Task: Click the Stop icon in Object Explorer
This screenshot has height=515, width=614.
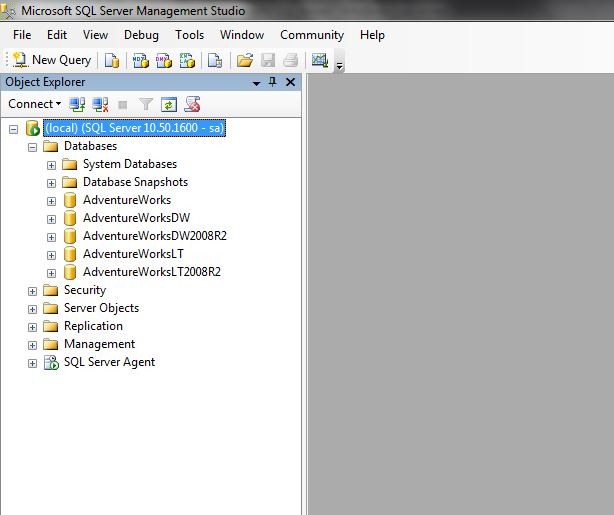Action: click(x=123, y=105)
